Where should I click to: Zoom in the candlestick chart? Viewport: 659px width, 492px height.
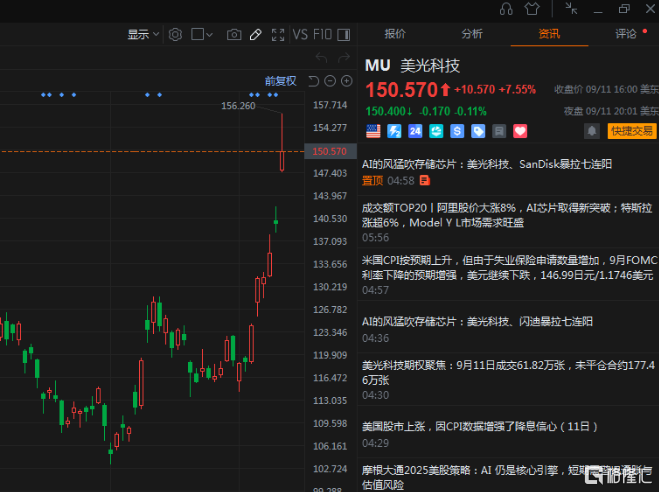tap(347, 81)
